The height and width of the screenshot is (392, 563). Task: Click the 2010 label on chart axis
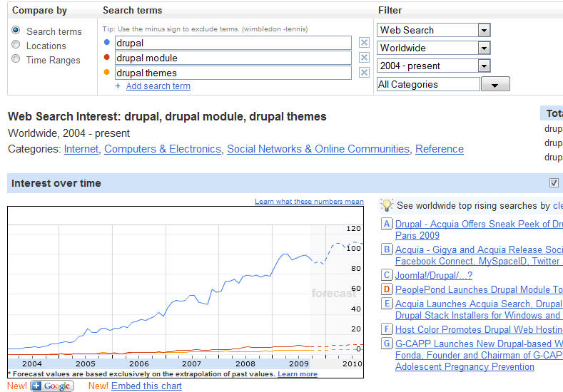(x=352, y=363)
